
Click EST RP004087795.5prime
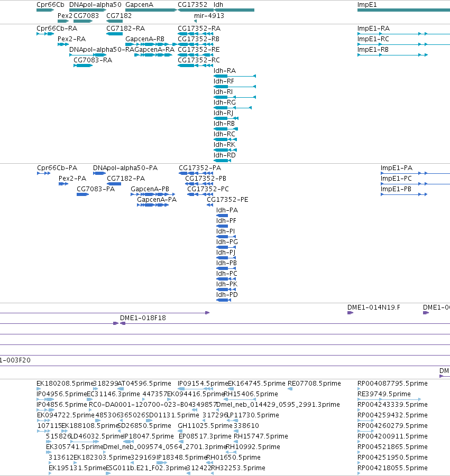tap(392, 384)
